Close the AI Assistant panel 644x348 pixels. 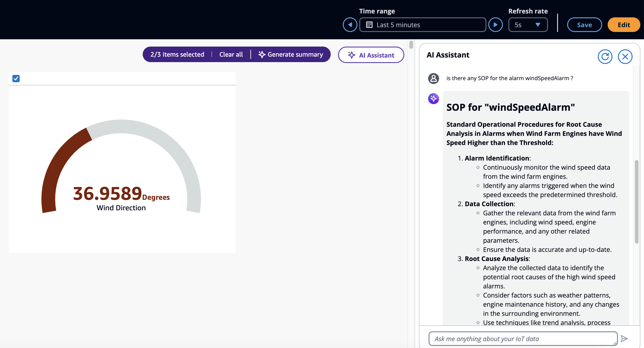625,57
